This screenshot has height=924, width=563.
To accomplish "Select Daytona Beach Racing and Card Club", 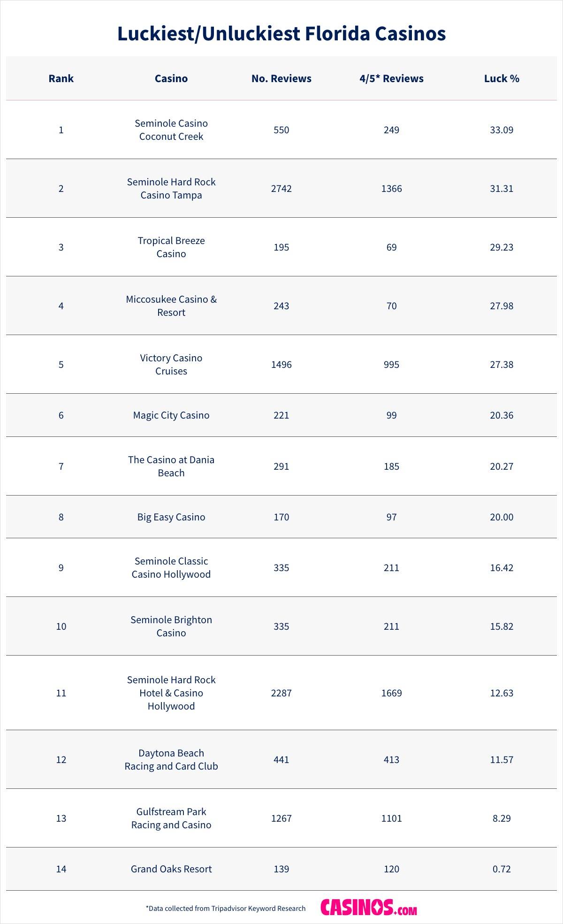I will click(x=171, y=760).
